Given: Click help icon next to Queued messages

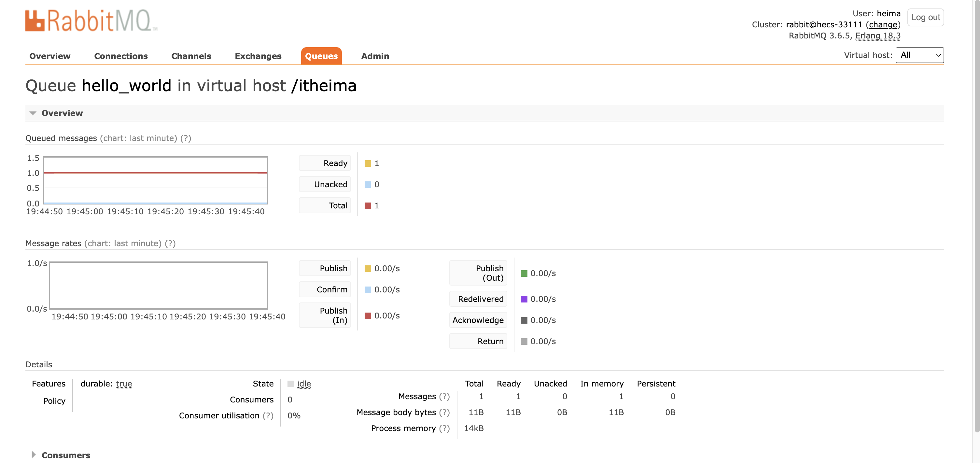Looking at the screenshot, I should coord(186,138).
